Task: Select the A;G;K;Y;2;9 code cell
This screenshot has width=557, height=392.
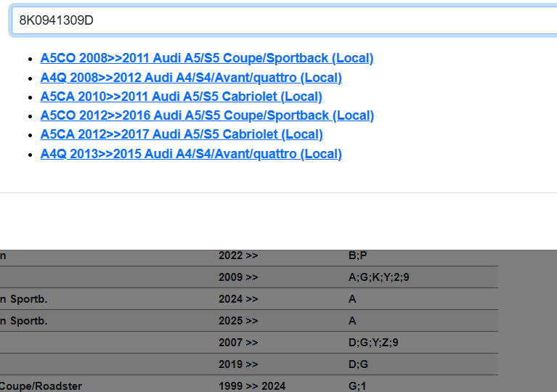Action: [x=378, y=277]
